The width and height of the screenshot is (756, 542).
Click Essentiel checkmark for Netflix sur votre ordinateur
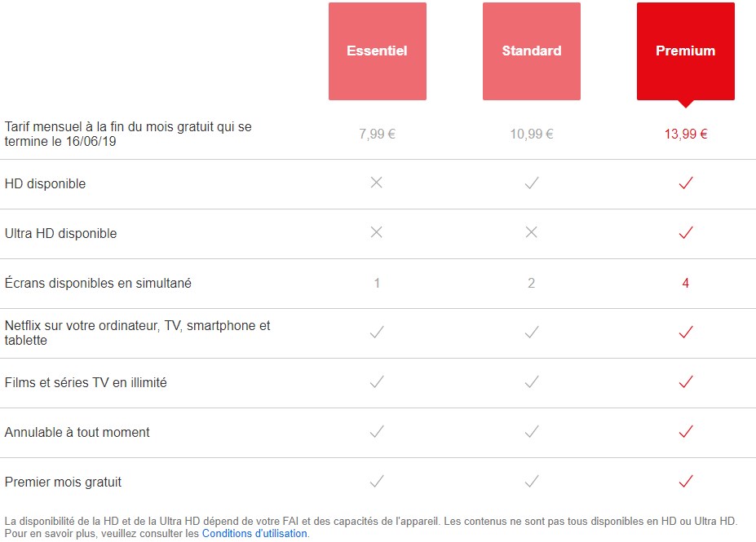376,333
